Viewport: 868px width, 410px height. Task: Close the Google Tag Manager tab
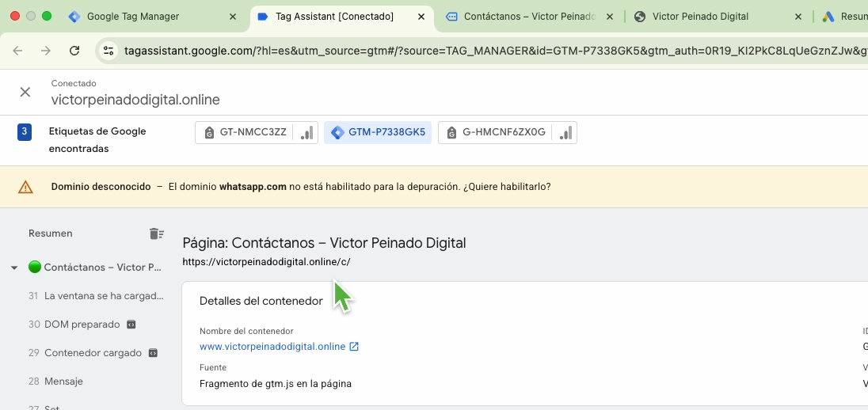[x=233, y=17]
